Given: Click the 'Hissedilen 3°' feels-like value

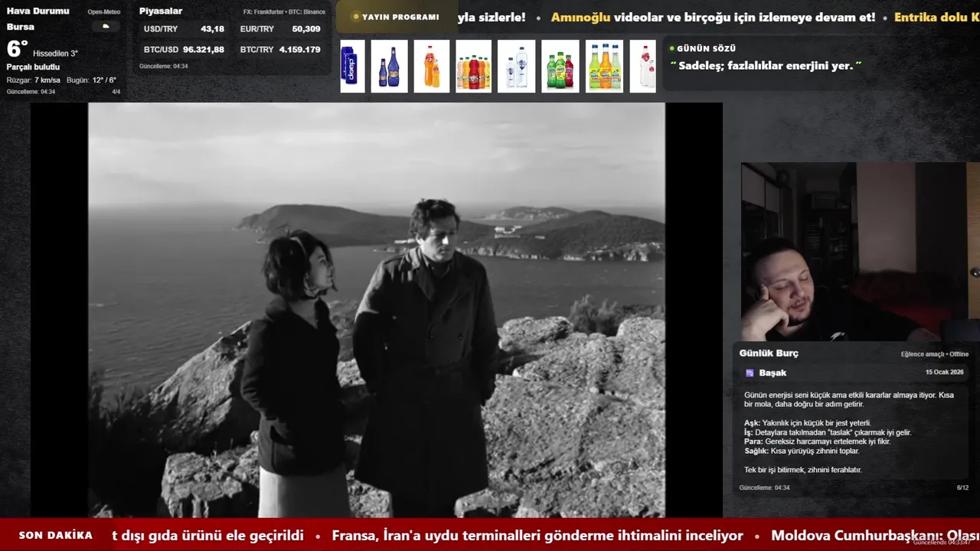Looking at the screenshot, I should pos(55,54).
